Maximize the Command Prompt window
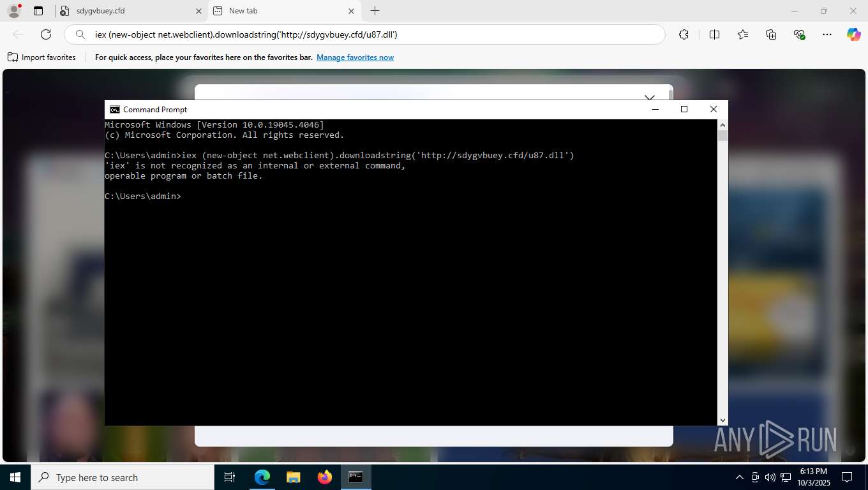This screenshot has height=490, width=868. click(684, 109)
